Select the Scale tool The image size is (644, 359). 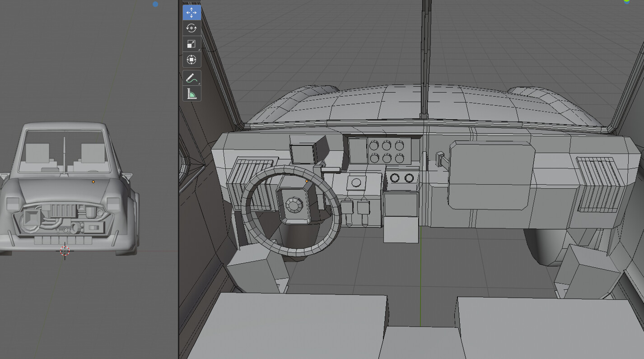pos(191,44)
